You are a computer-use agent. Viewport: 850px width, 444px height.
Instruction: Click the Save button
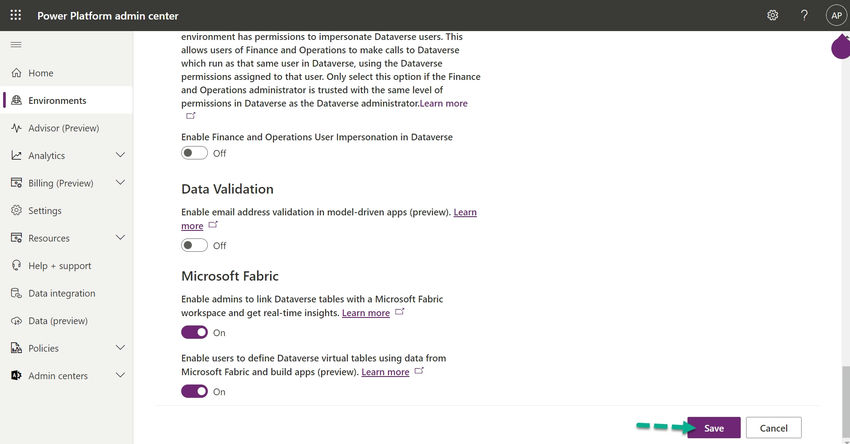[x=713, y=428]
